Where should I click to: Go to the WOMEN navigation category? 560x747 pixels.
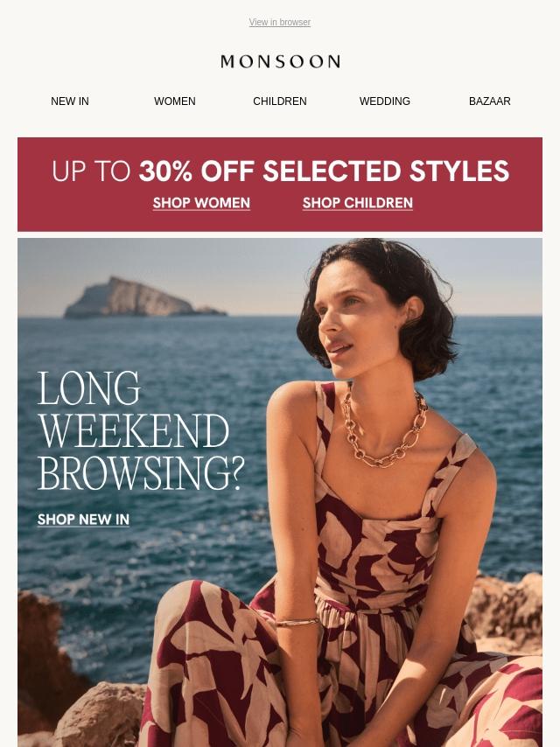pos(174,101)
